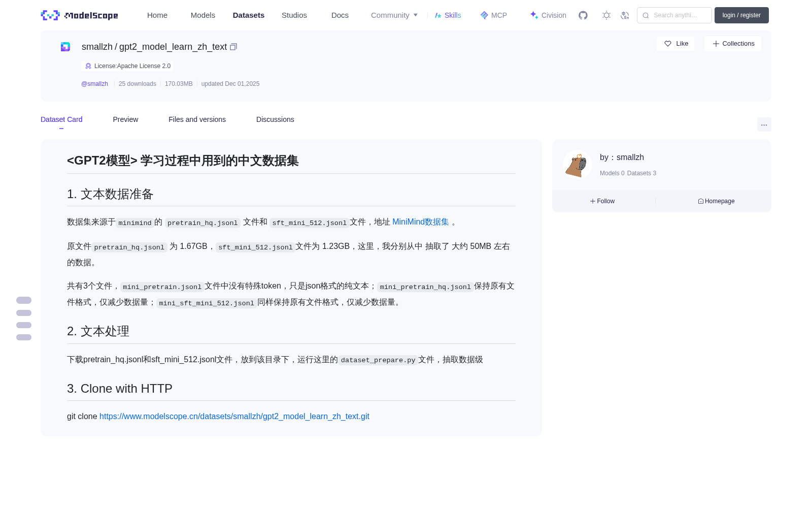Expand the Community dropdown menu
This screenshot has width=812, height=508.
pyautogui.click(x=394, y=15)
